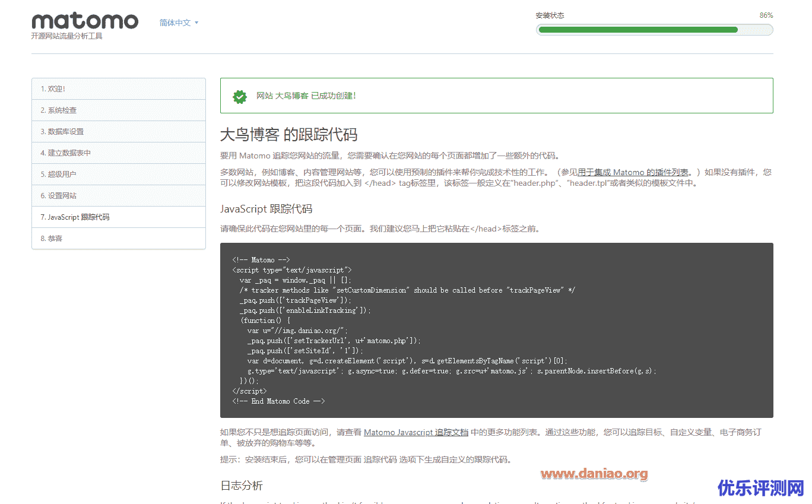Open the 简体中文 language dropdown
Screen dimensions: 812x504
pyautogui.click(x=179, y=23)
